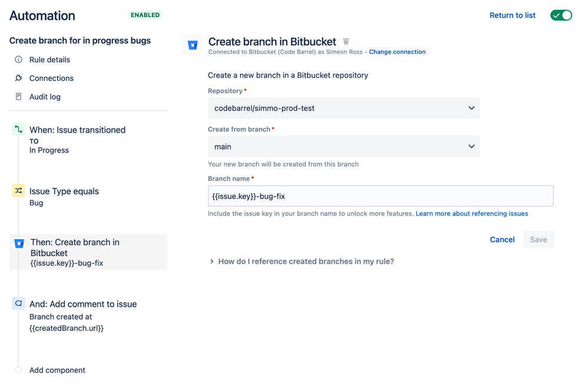Open the Repository dropdown
The width and height of the screenshot is (588, 388).
click(344, 108)
